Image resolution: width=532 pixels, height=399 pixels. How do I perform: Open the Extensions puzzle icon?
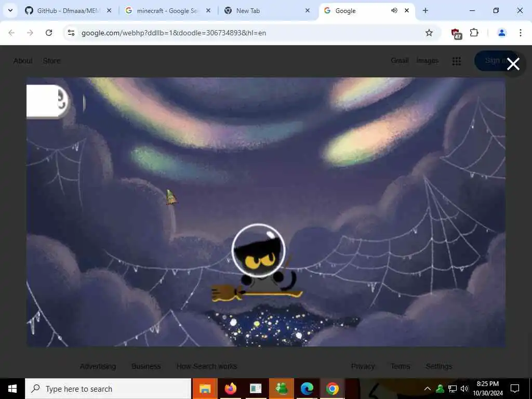[x=474, y=33]
